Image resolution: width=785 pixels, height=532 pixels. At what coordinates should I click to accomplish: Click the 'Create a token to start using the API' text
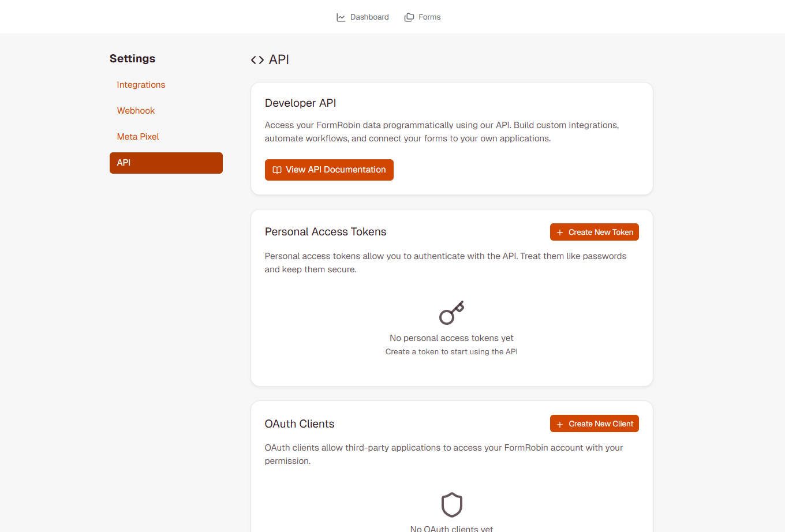(451, 351)
